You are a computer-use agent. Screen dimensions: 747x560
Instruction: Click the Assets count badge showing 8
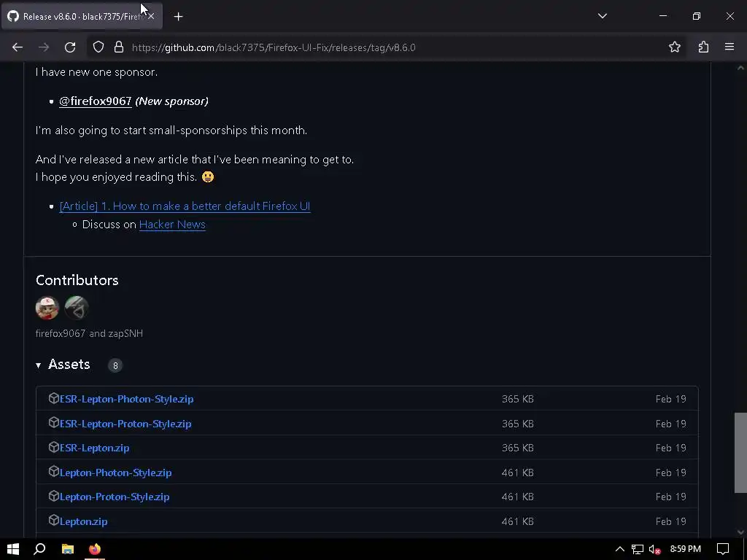(x=115, y=366)
